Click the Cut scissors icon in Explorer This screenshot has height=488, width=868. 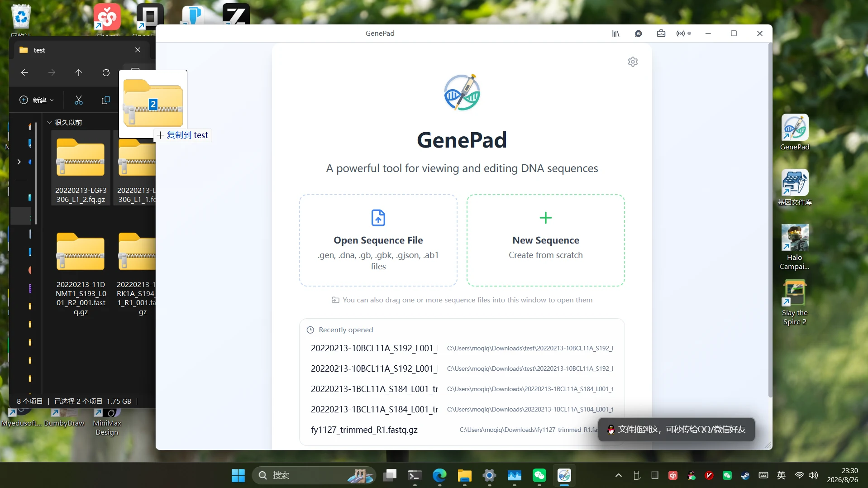tap(79, 100)
